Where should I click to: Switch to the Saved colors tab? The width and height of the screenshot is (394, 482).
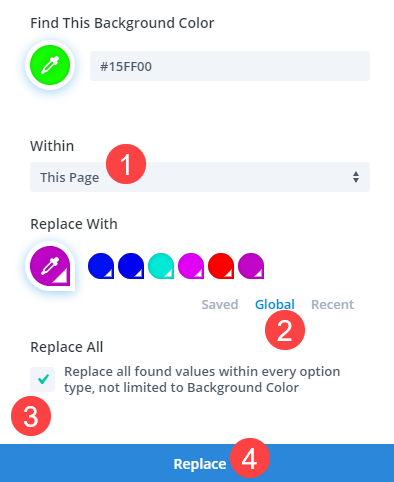click(220, 304)
